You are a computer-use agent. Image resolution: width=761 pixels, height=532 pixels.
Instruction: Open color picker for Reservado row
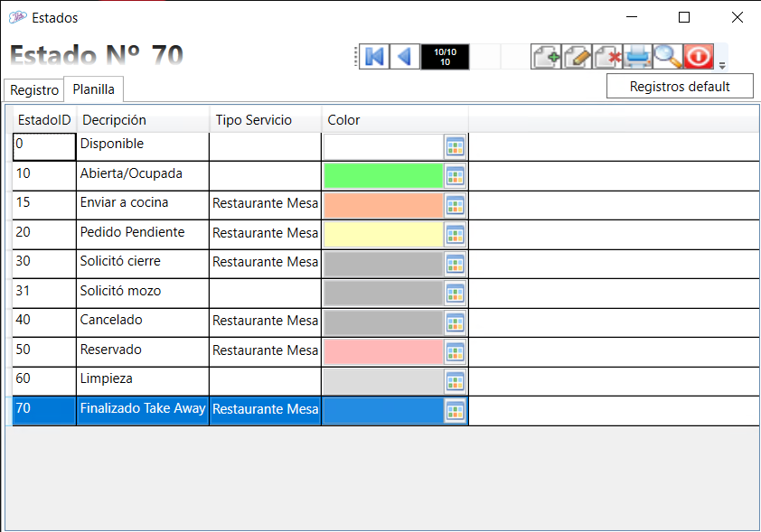click(455, 351)
